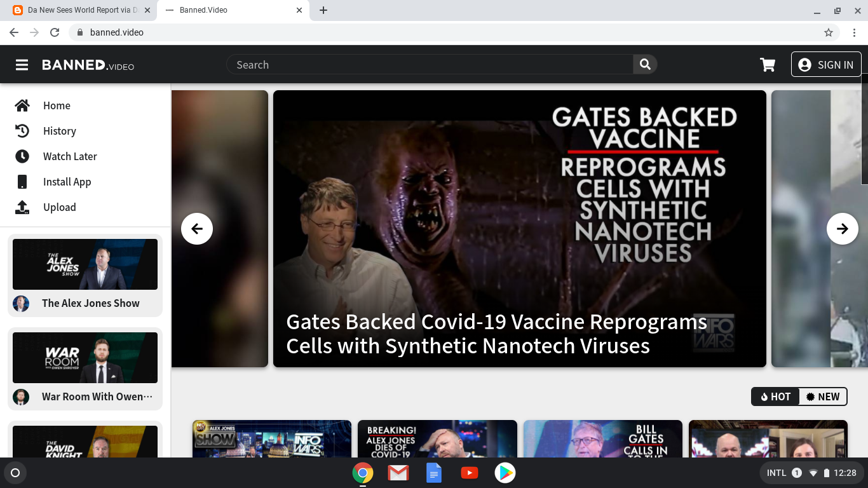The width and height of the screenshot is (868, 488).
Task: Bookmark this page with star icon
Action: [829, 32]
